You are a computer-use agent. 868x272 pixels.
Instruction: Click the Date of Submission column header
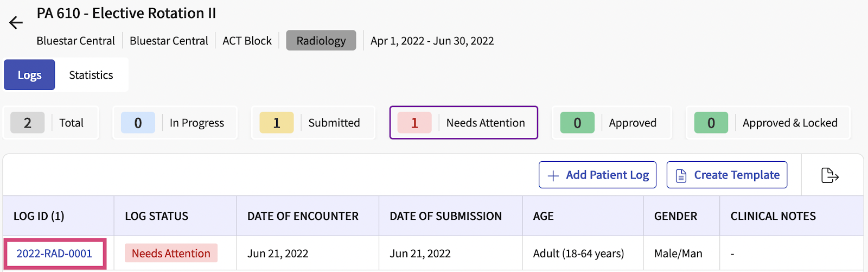(x=445, y=216)
